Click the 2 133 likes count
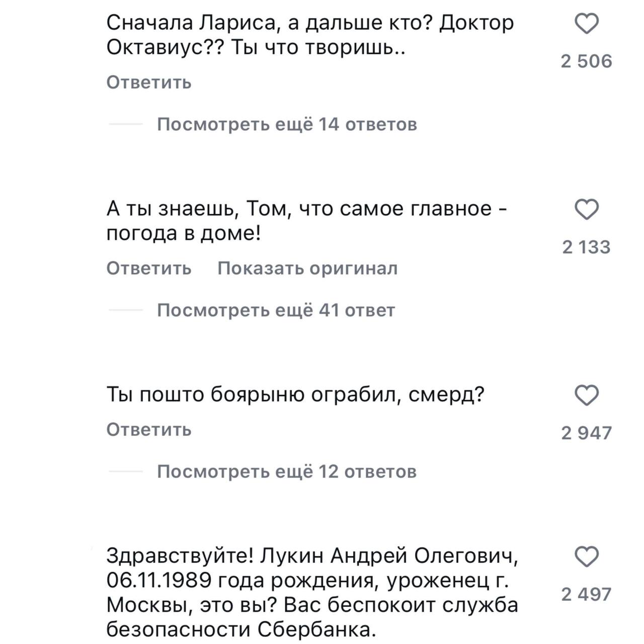 587,247
